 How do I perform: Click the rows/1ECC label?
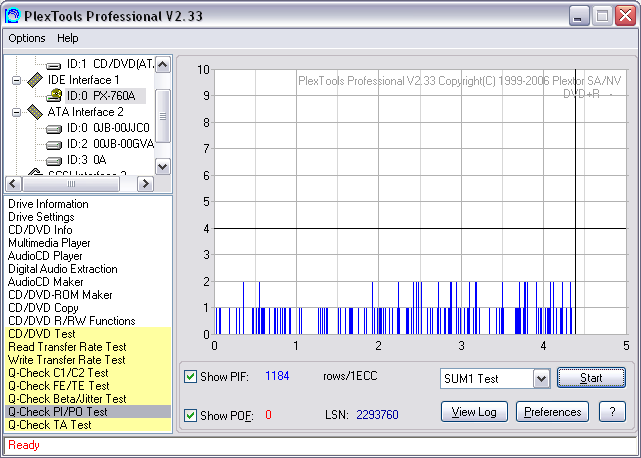pyautogui.click(x=350, y=376)
